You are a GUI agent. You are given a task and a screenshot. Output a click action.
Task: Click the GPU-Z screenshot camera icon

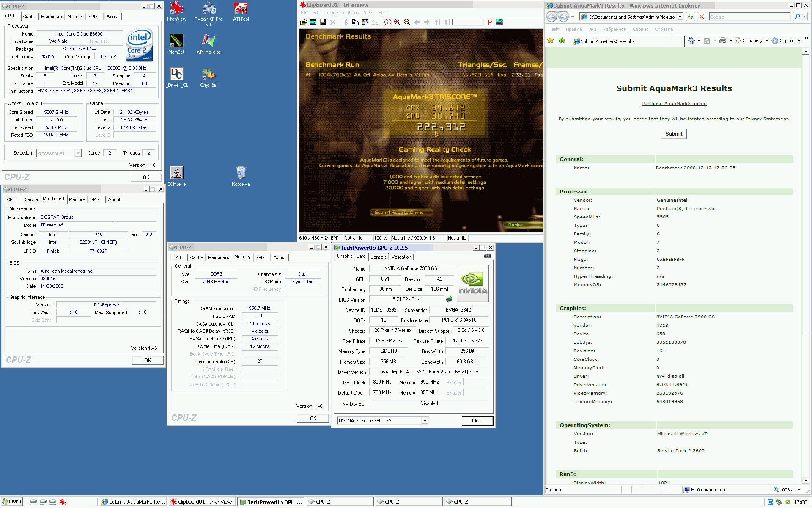coord(488,256)
